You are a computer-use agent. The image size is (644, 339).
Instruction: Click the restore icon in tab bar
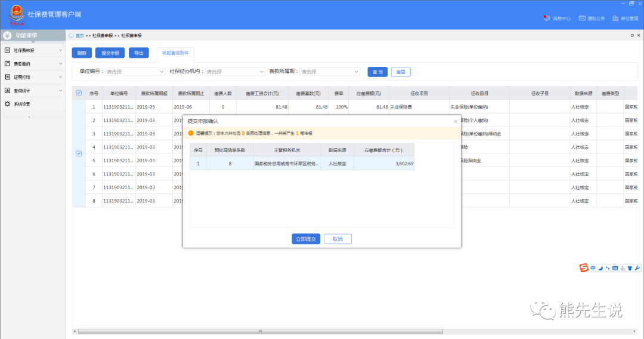632,35
